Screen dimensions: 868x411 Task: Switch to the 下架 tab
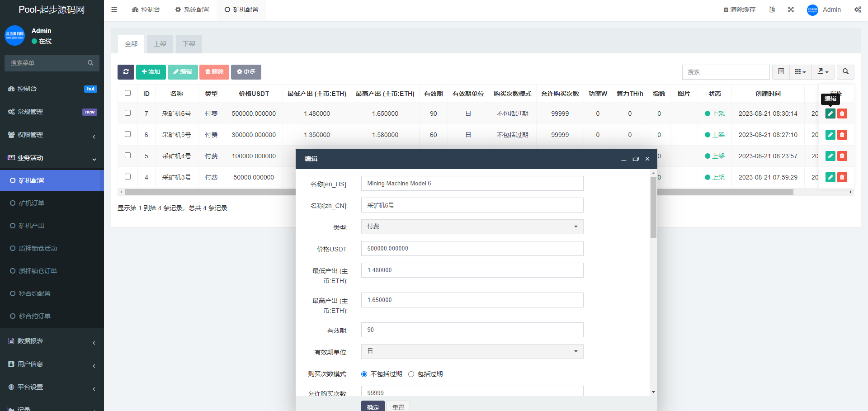click(x=189, y=44)
